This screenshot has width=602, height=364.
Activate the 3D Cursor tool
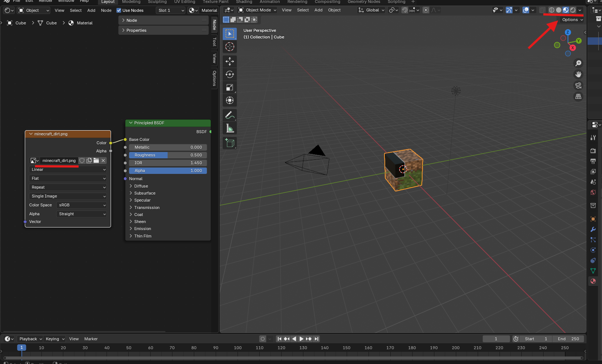coord(230,47)
